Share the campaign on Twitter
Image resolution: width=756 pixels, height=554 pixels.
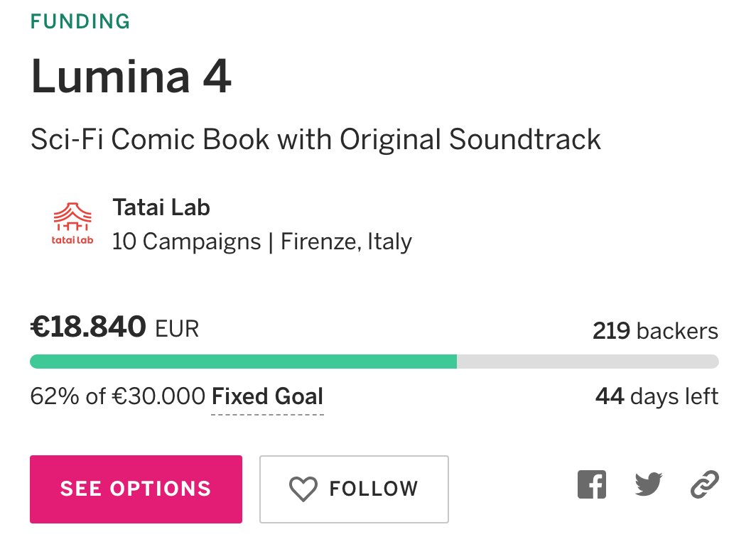(648, 486)
